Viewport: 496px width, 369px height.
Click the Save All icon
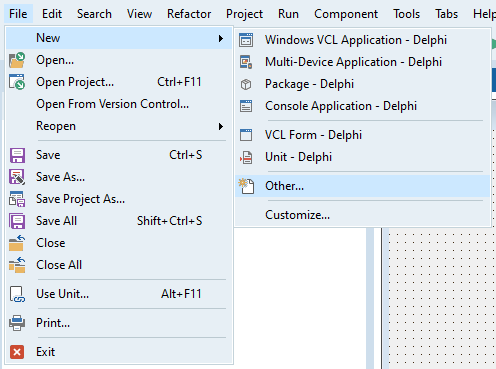click(17, 221)
